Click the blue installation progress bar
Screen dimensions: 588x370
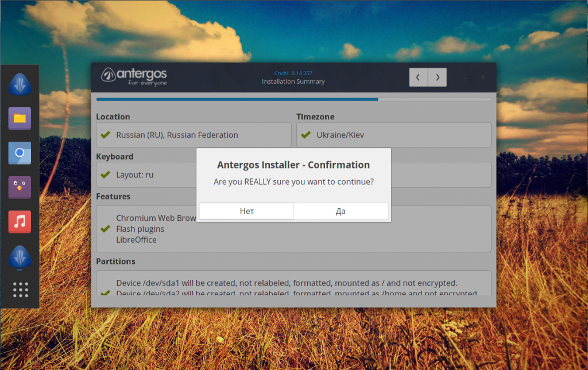pos(237,99)
